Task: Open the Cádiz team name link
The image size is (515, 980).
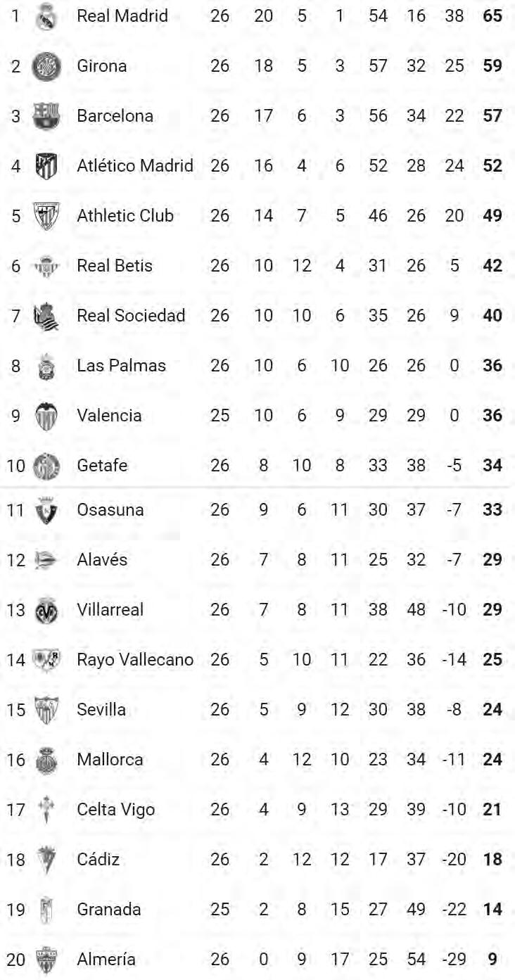Action: click(98, 860)
